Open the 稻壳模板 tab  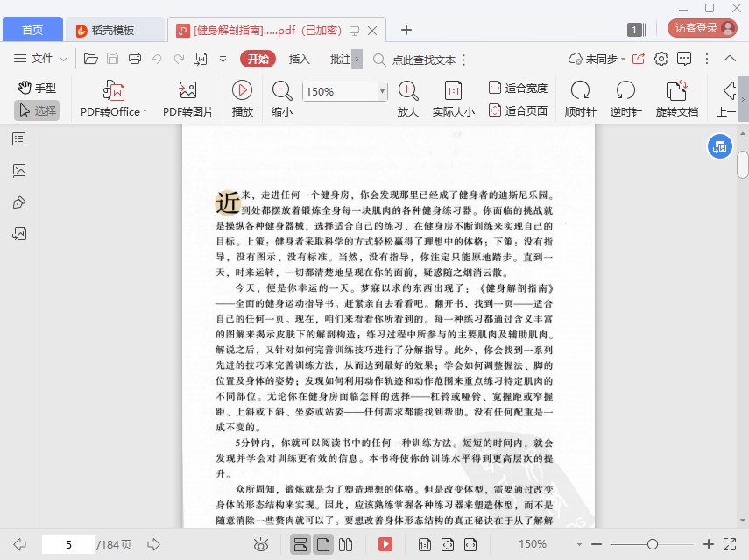[114, 30]
